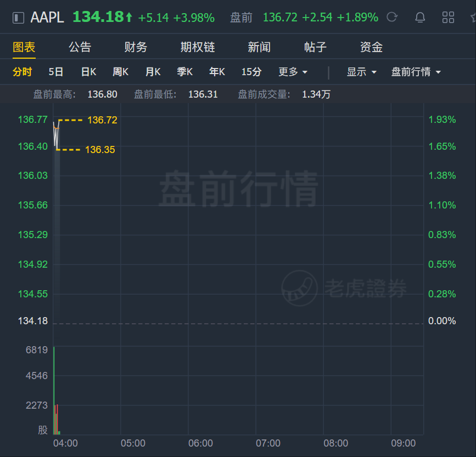Switch chart to 季K
This screenshot has height=457, width=476.
point(185,72)
